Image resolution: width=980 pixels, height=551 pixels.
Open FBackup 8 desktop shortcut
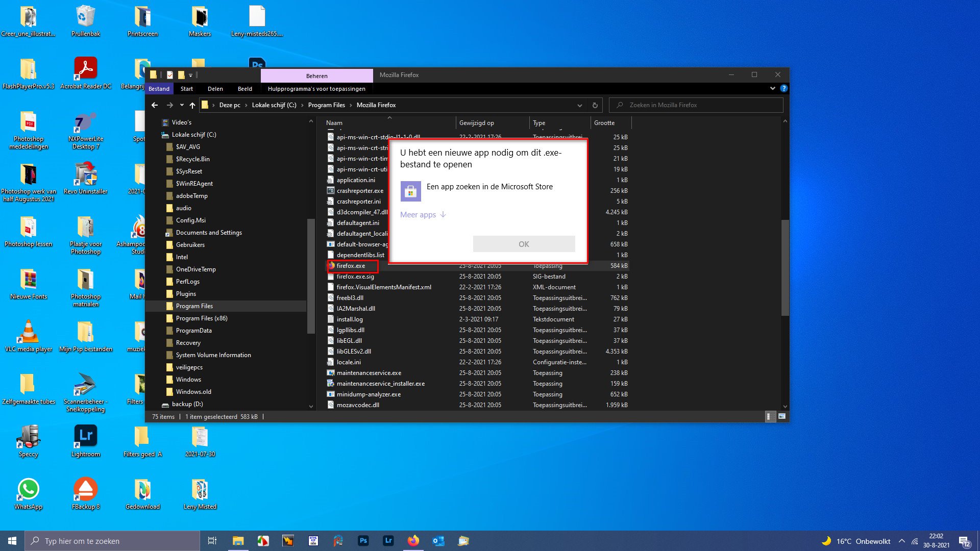pyautogui.click(x=85, y=494)
